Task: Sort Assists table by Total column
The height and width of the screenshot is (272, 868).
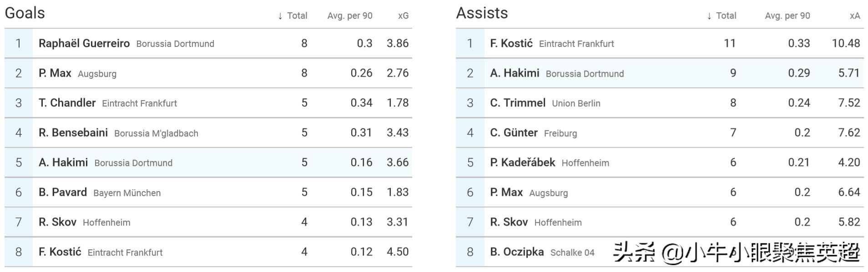Action: click(x=722, y=15)
